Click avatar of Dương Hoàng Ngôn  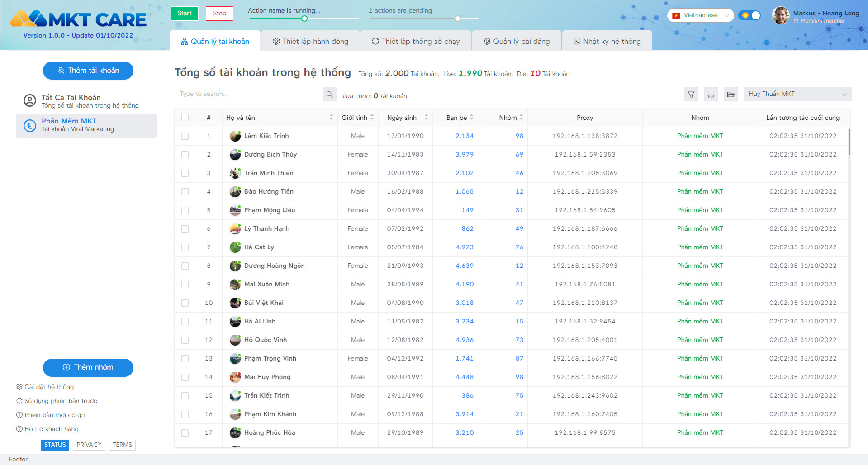click(x=235, y=266)
